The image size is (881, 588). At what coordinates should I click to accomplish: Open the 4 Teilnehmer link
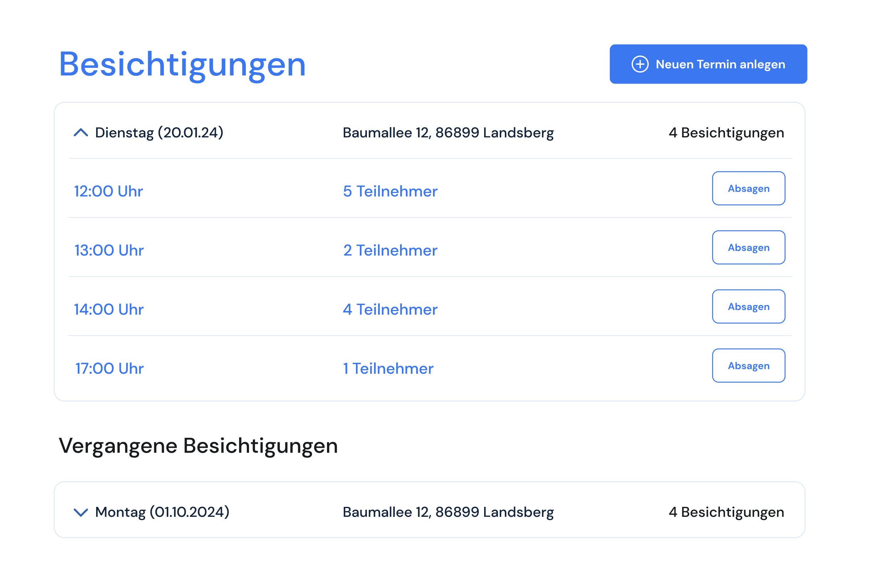click(x=390, y=309)
